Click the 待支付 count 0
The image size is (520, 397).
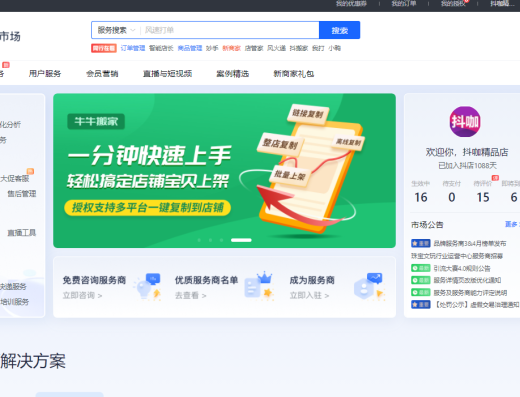452,197
